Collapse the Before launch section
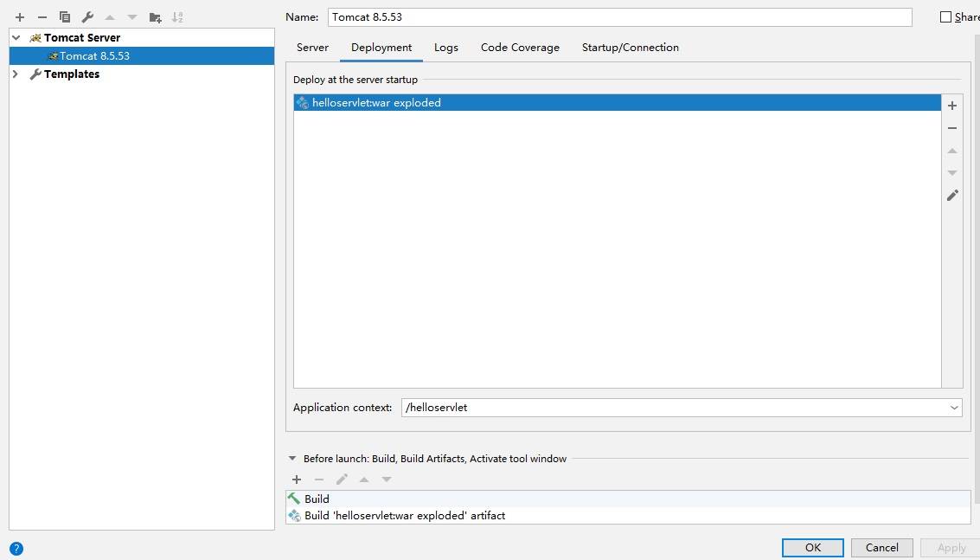Viewport: 980px width, 560px height. pos(292,459)
